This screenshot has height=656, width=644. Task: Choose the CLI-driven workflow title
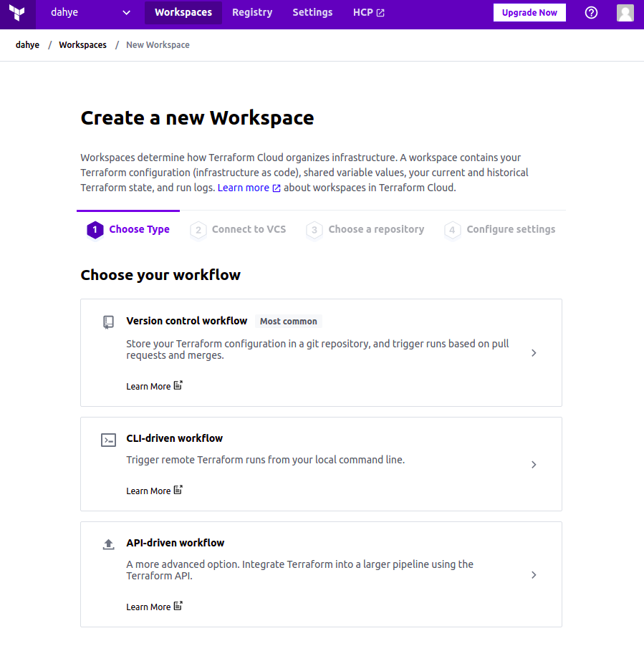[x=175, y=438]
